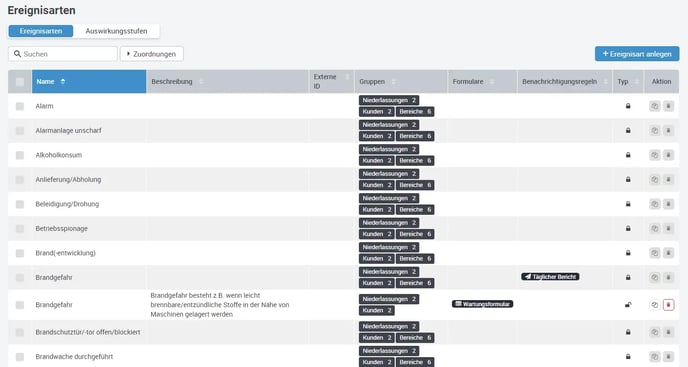Delete icon for Alkoholkonsum
This screenshot has height=367, width=688.
tap(668, 155)
